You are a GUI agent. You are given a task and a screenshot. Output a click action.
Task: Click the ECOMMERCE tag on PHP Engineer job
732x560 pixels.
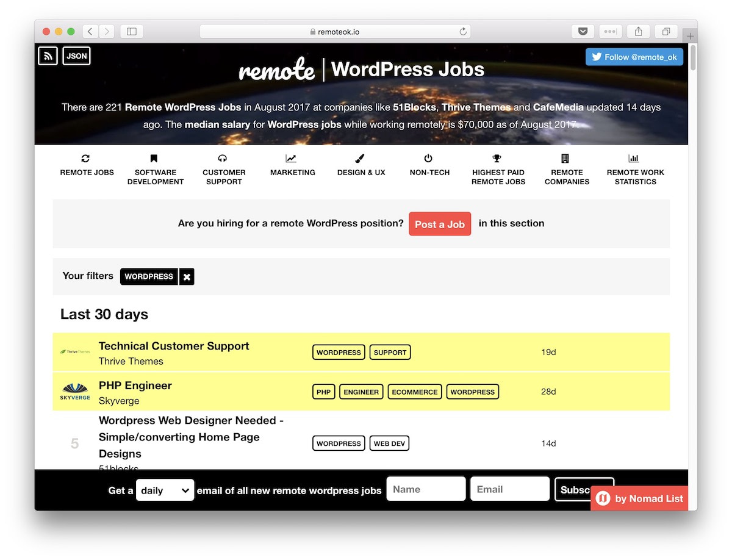click(x=414, y=391)
